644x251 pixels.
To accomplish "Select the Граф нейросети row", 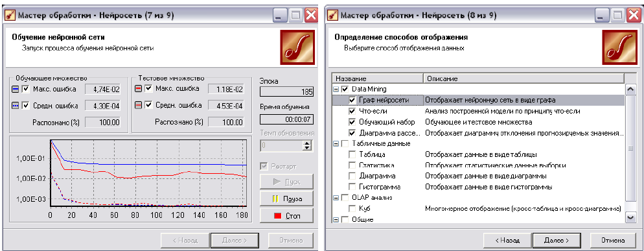I will [478, 100].
